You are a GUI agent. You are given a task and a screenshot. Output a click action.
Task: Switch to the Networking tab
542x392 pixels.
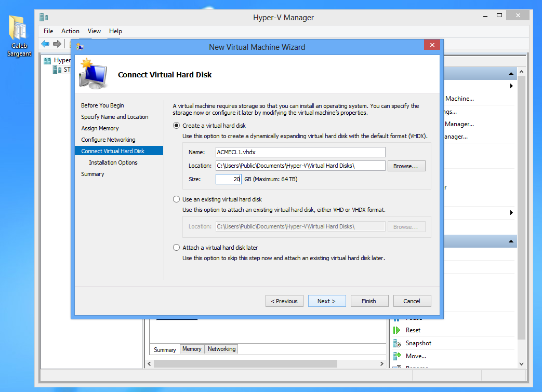coord(221,349)
